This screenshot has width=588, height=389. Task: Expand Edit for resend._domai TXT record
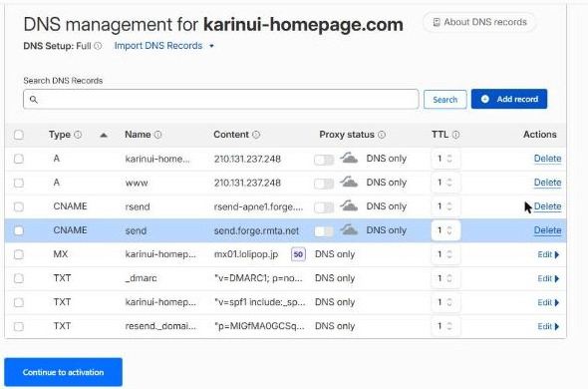click(548, 327)
